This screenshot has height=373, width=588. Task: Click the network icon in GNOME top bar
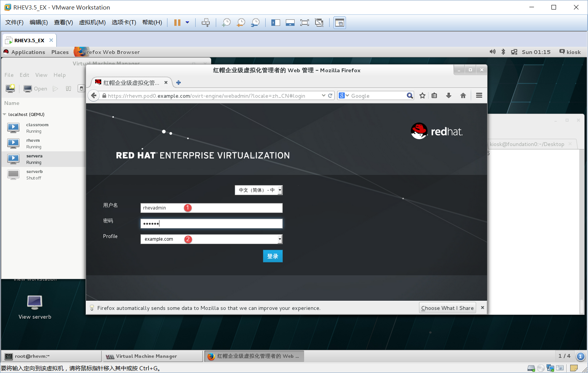click(514, 52)
